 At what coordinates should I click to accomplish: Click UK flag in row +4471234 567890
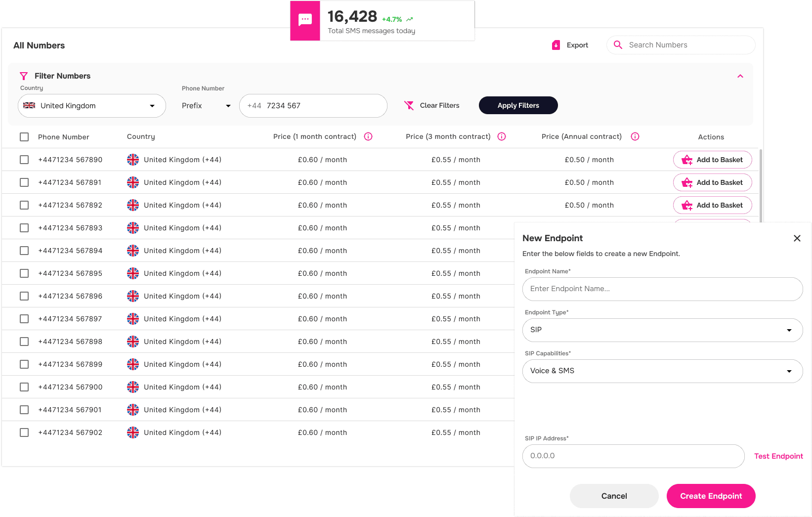[x=133, y=160]
